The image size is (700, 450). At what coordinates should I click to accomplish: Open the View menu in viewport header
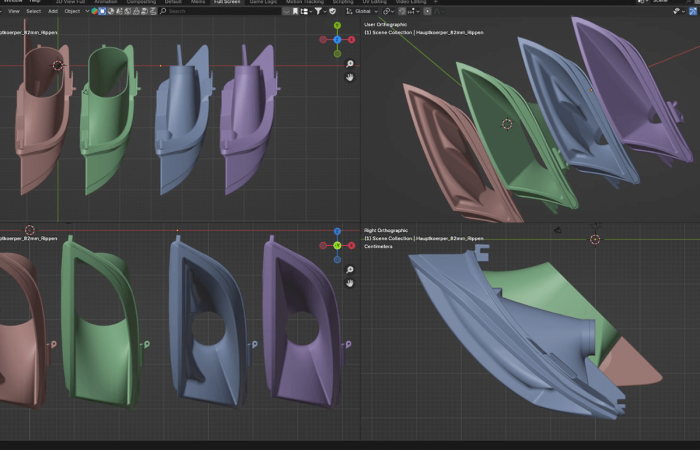[14, 11]
